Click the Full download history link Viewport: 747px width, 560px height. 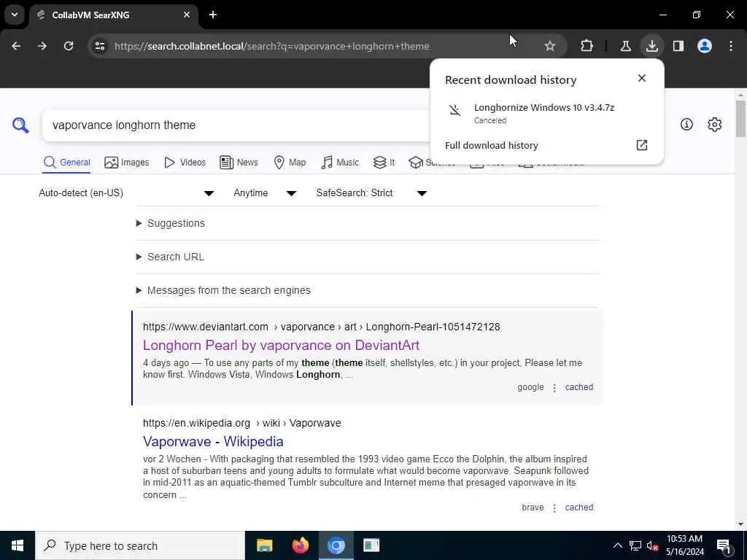pos(491,145)
